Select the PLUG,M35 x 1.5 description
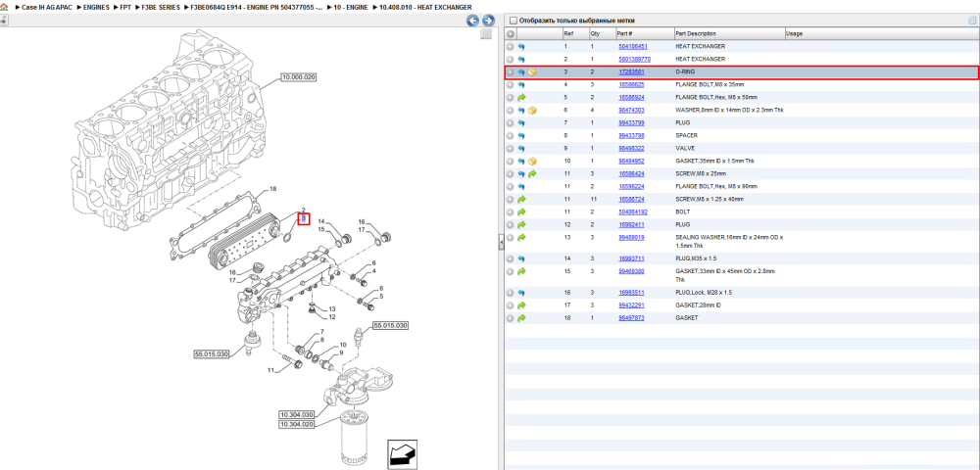 click(x=695, y=258)
